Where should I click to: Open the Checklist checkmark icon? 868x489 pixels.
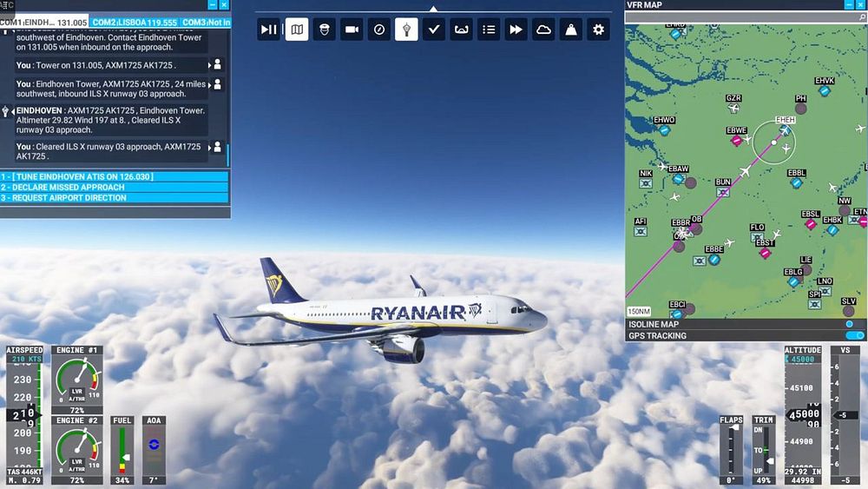pyautogui.click(x=434, y=30)
